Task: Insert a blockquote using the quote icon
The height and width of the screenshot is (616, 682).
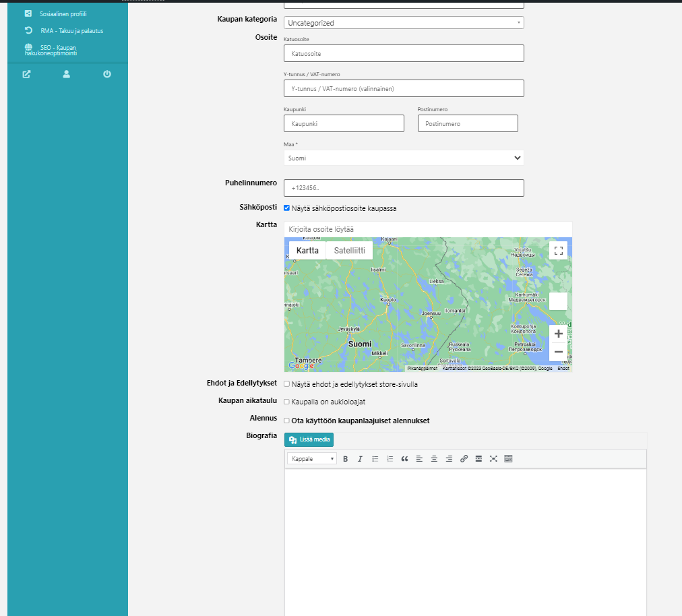Action: point(405,459)
